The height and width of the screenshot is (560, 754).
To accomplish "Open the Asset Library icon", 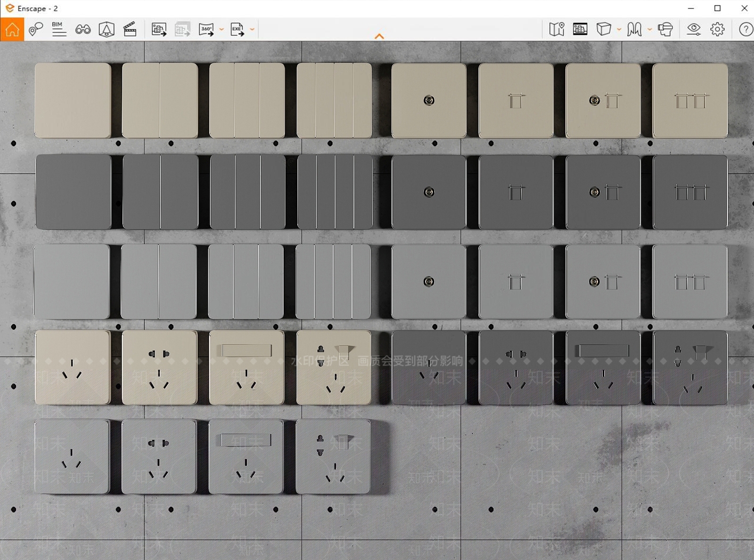I will [580, 29].
